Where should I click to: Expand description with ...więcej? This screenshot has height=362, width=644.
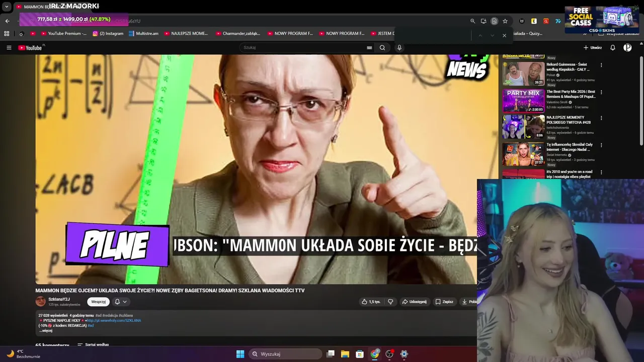(46, 331)
